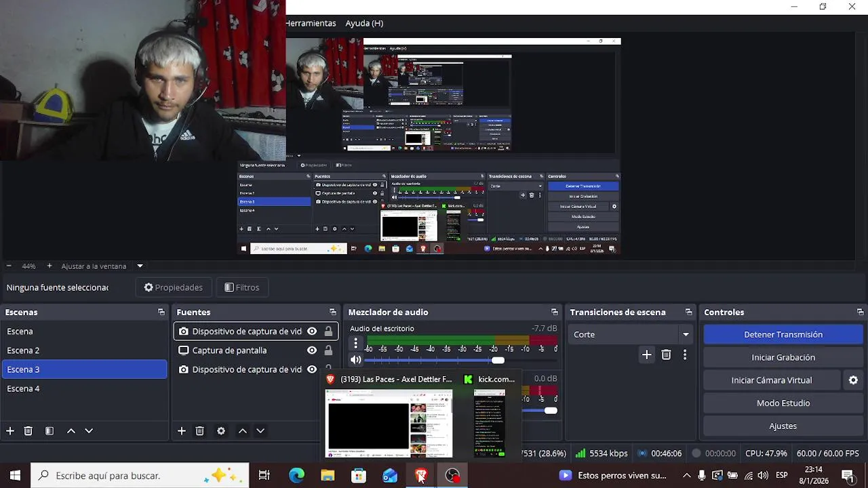
Task: Click the Filtros button
Action: coord(242,287)
